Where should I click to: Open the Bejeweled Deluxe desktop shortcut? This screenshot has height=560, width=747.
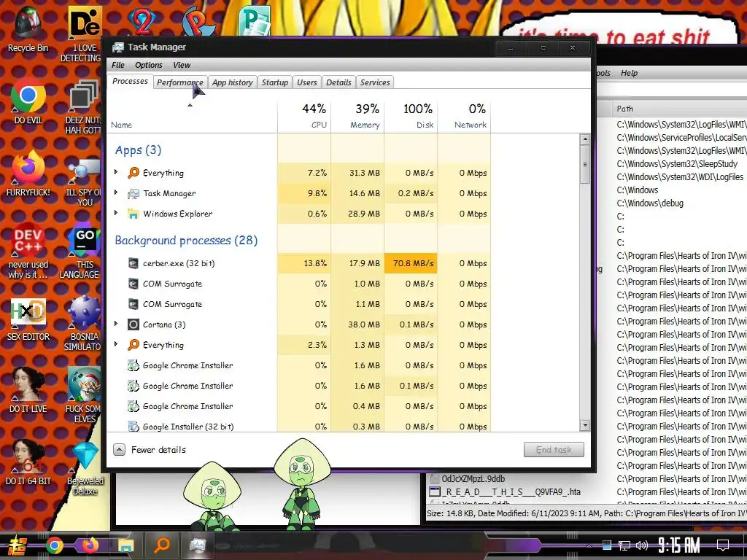coord(85,467)
